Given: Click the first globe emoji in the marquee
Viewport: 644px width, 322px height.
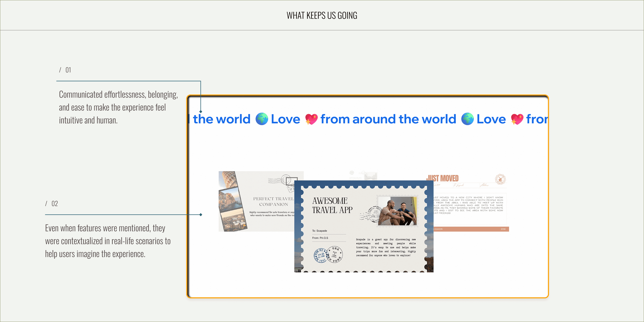Looking at the screenshot, I should 262,119.
